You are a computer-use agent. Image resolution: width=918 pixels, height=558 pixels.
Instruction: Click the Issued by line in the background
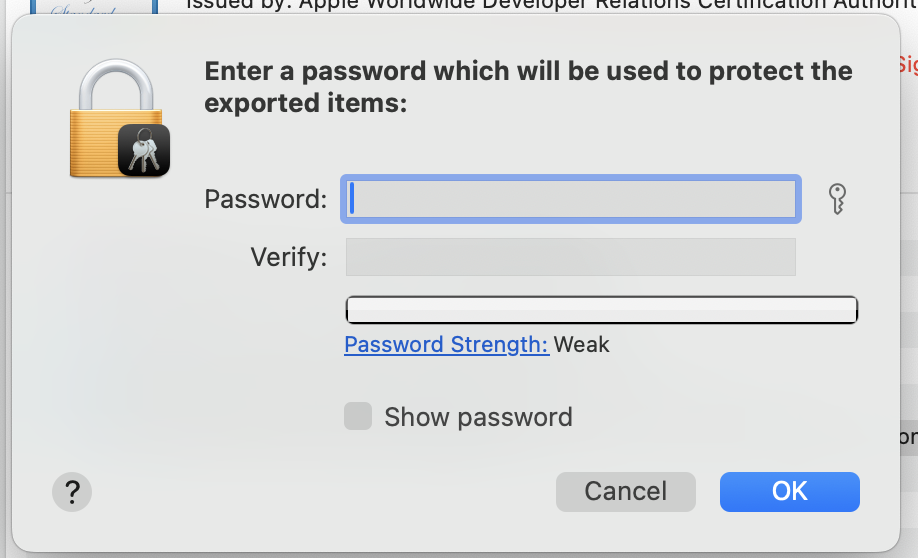(552, 5)
